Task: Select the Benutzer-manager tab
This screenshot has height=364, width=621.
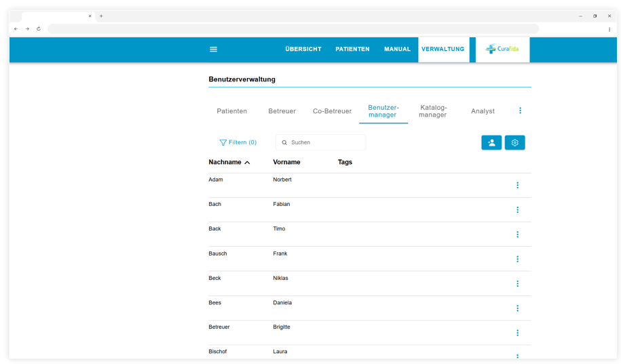Action: click(383, 111)
